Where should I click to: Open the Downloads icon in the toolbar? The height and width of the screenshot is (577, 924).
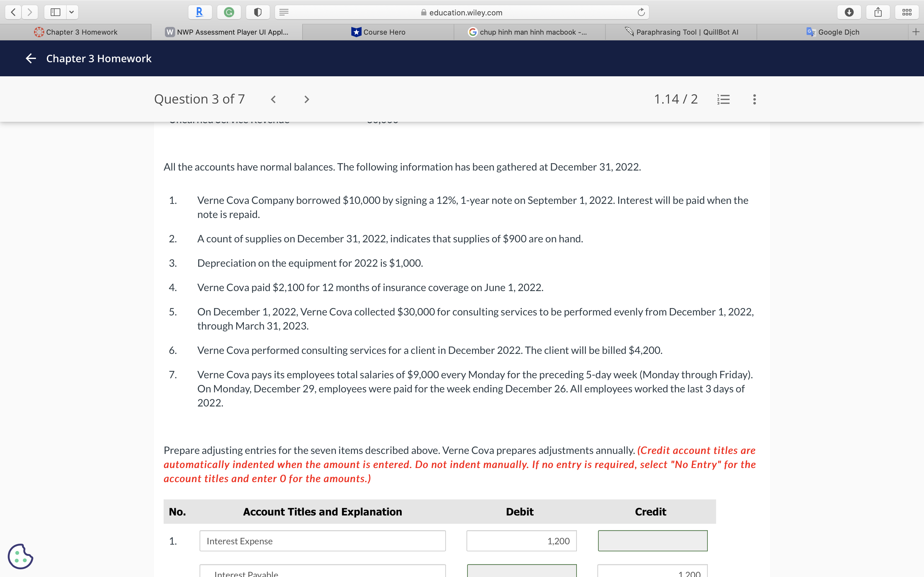(x=849, y=12)
